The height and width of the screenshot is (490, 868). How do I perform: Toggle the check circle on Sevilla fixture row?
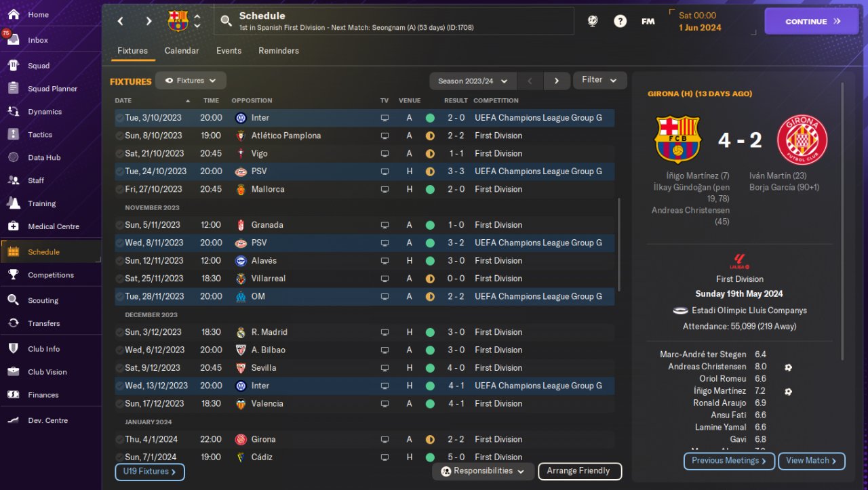119,368
